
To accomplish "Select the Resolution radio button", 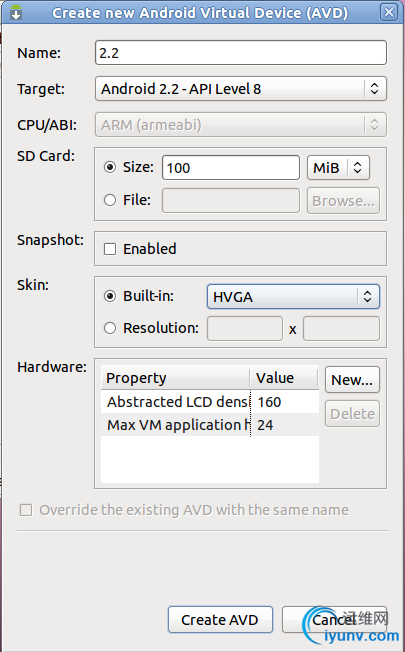I will tap(110, 328).
